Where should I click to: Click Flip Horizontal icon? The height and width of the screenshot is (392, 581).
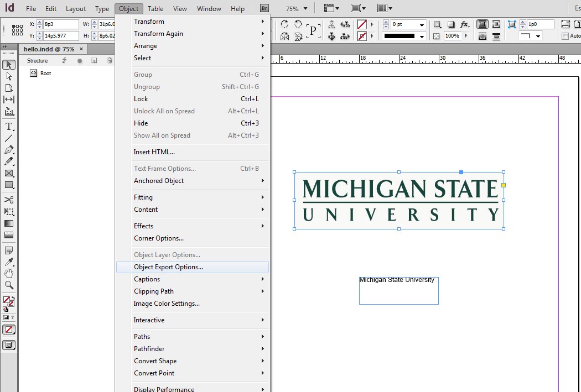pyautogui.click(x=284, y=36)
